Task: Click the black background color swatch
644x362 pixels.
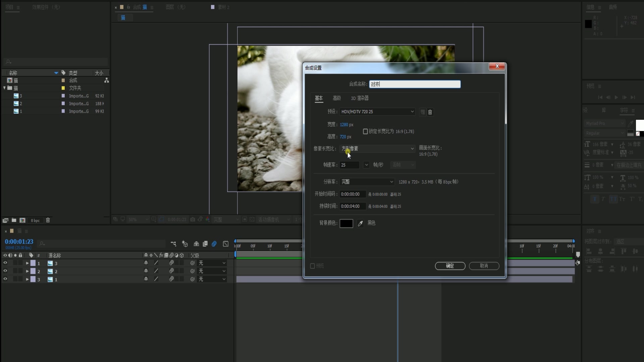Action: point(346,223)
